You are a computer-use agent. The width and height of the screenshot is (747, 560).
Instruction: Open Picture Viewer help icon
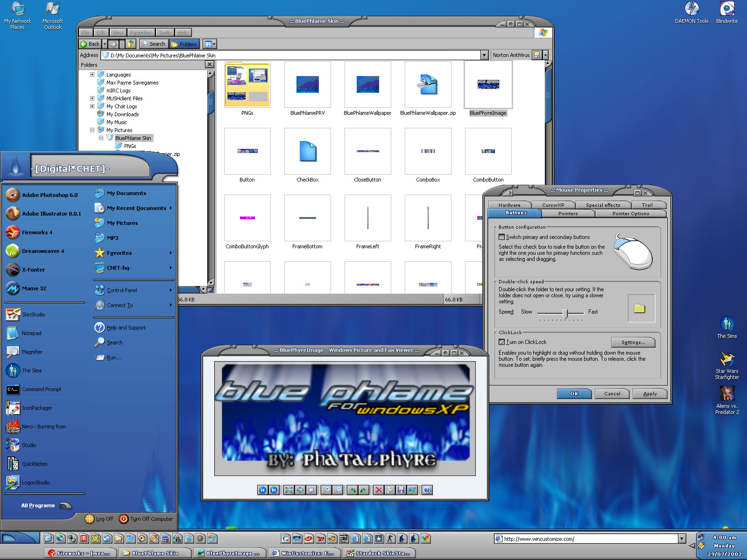tap(427, 490)
